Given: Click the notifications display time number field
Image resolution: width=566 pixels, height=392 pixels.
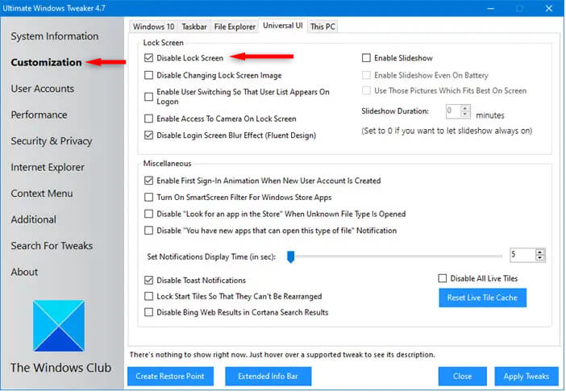Looking at the screenshot, I should tap(522, 255).
